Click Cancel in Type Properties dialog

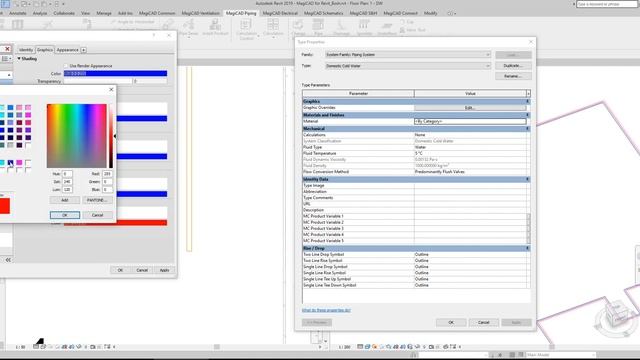pos(484,322)
